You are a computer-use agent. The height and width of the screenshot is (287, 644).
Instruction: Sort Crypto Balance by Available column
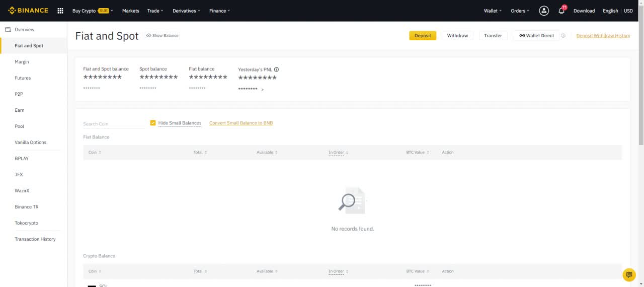tap(267, 271)
